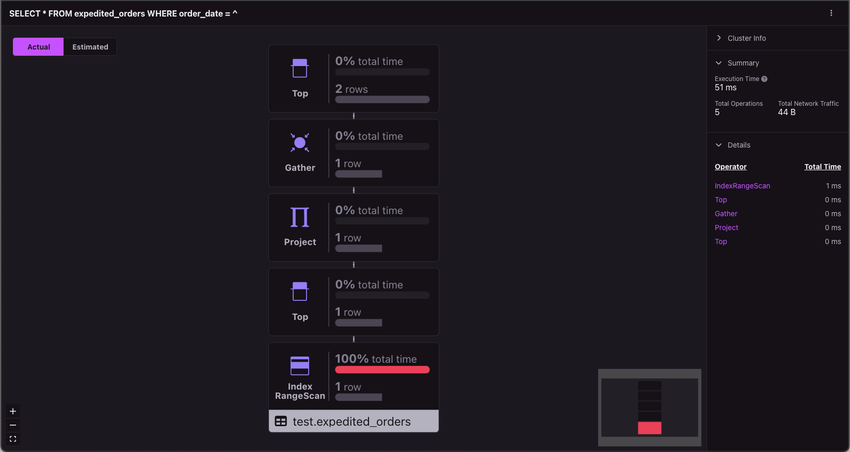Switch to the Actual view
Viewport: 850px width, 452px height.
[x=38, y=47]
